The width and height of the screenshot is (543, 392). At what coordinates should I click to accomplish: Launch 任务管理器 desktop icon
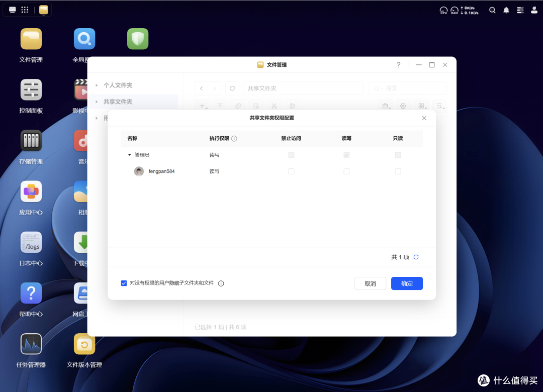coord(31,344)
